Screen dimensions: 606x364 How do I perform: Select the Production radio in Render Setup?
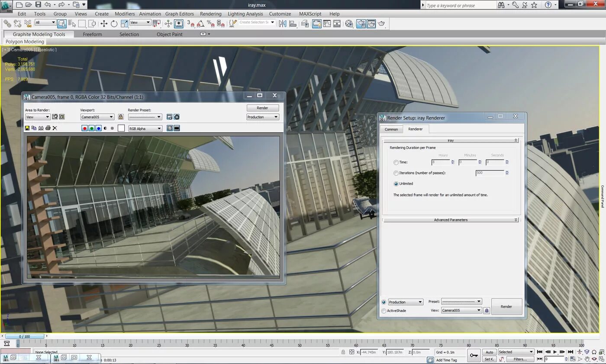384,302
